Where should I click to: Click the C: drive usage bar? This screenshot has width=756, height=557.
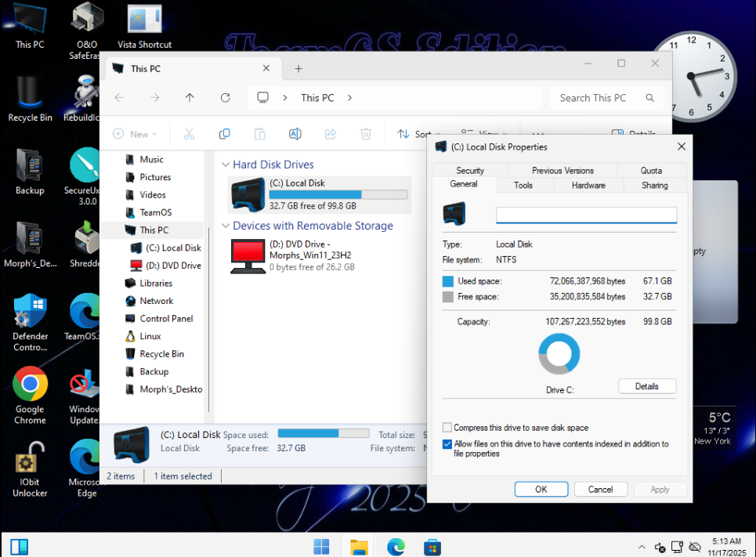(338, 194)
